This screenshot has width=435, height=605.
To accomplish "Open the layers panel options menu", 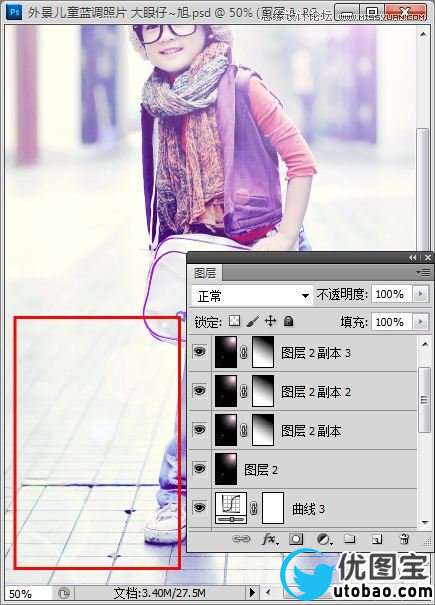I will click(x=424, y=272).
